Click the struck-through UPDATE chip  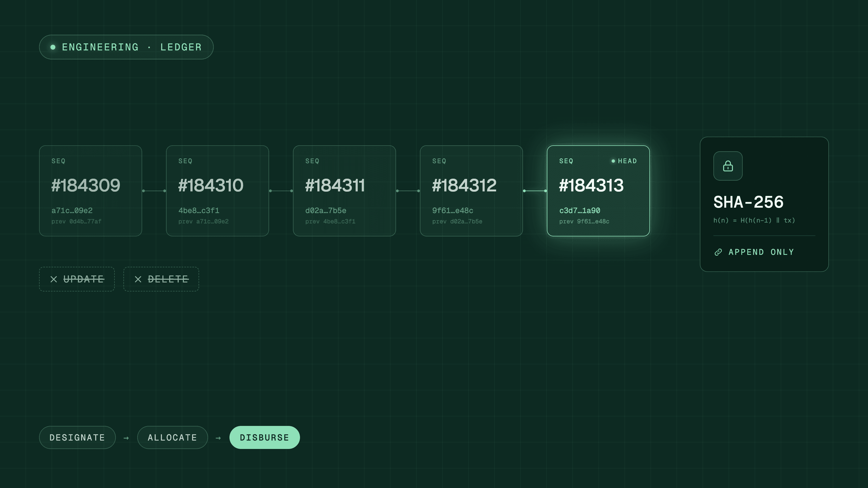77,279
